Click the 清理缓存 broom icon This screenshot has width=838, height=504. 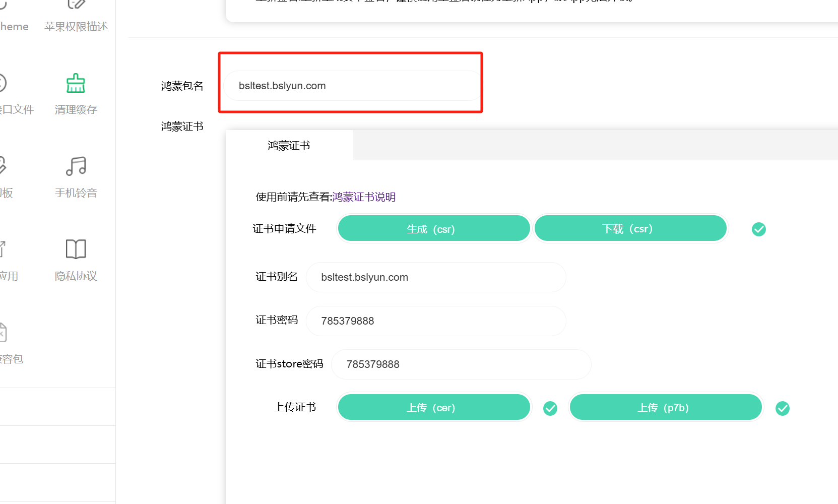76,84
